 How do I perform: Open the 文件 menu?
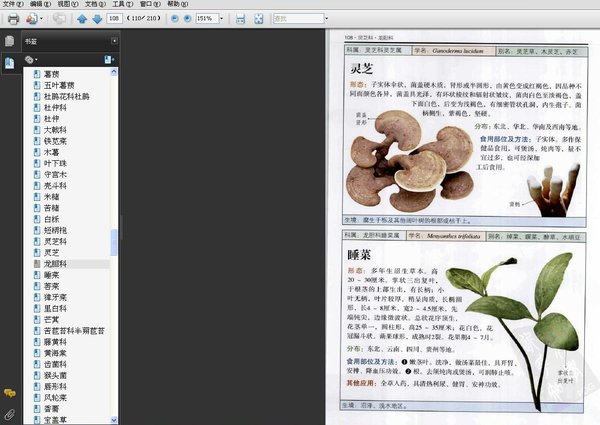click(13, 4)
